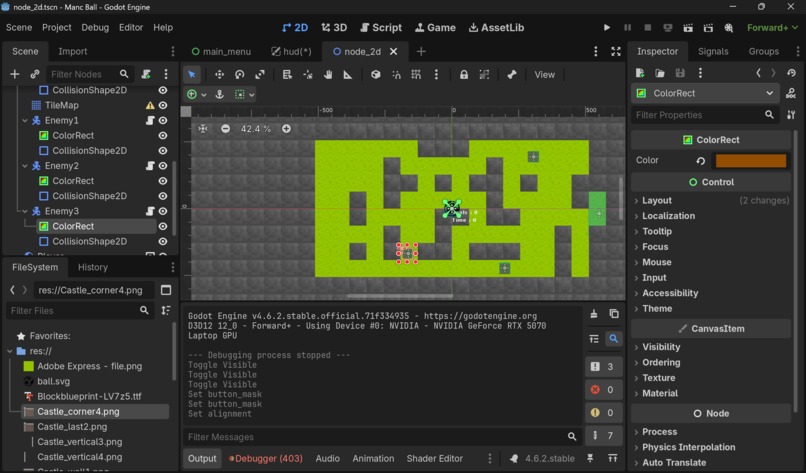This screenshot has height=473, width=806.
Task: Toggle the errors filter showing 0
Action: point(602,390)
